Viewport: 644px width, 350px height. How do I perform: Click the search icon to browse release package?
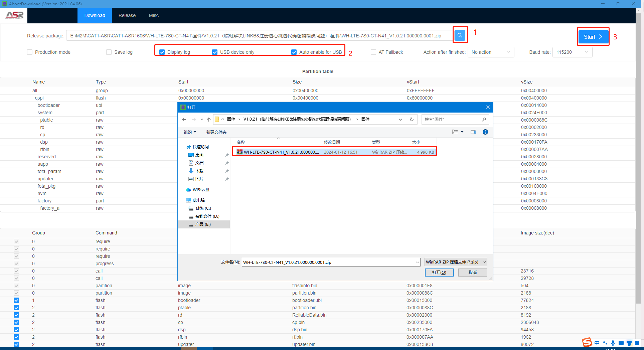tap(460, 35)
